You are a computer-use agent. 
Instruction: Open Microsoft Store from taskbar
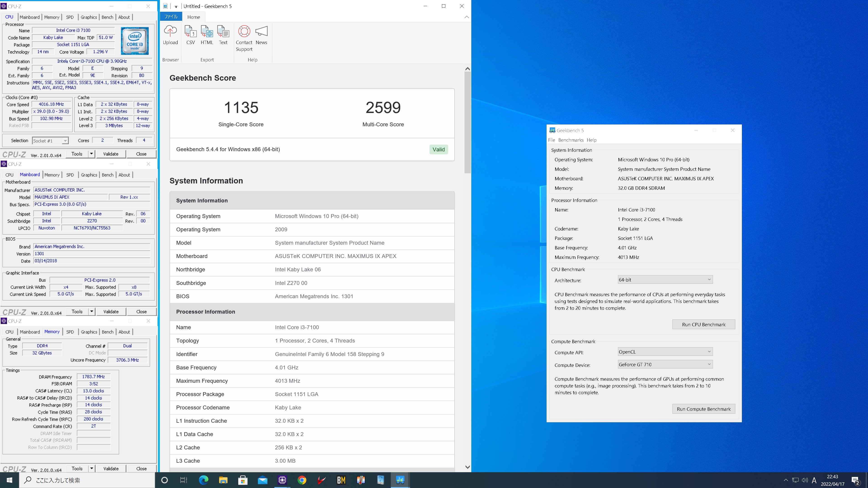243,480
